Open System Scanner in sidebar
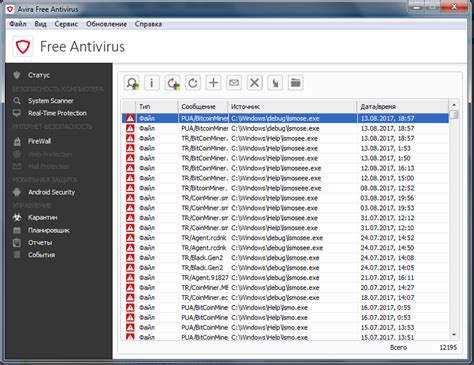 [x=51, y=101]
